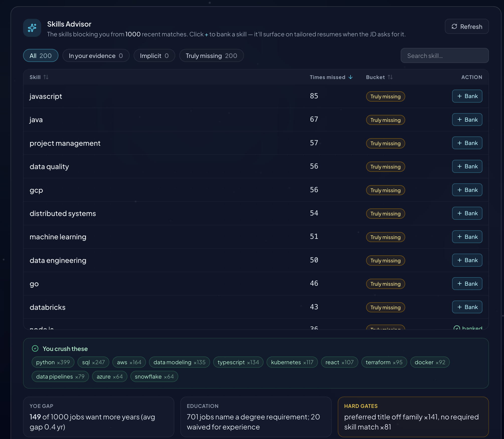Click the typescript ×134 chip
This screenshot has width=504, height=439.
click(238, 362)
